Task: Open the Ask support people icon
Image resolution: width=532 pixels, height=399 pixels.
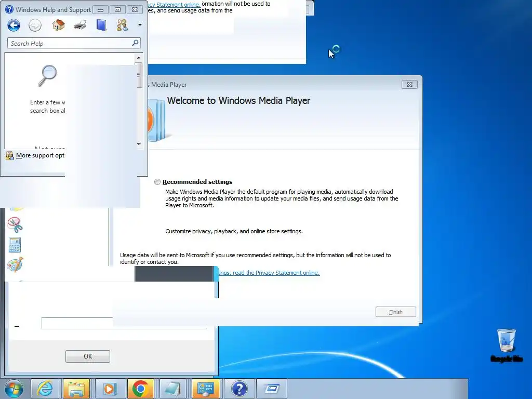Action: (122, 25)
